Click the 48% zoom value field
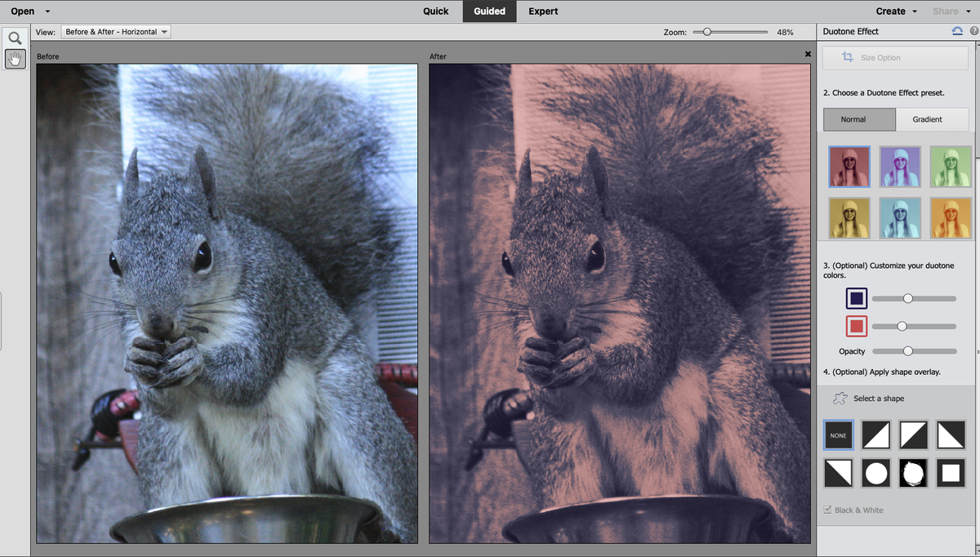The image size is (980, 557). (785, 32)
